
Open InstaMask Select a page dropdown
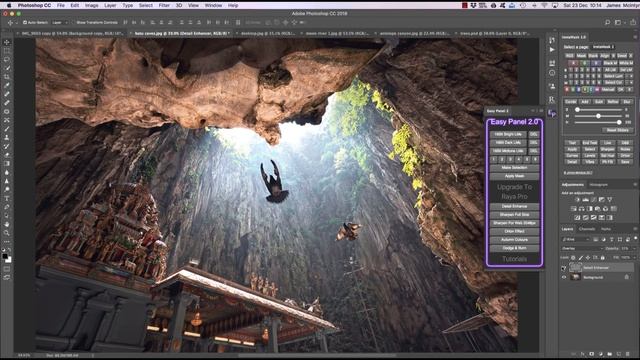pyautogui.click(x=603, y=47)
